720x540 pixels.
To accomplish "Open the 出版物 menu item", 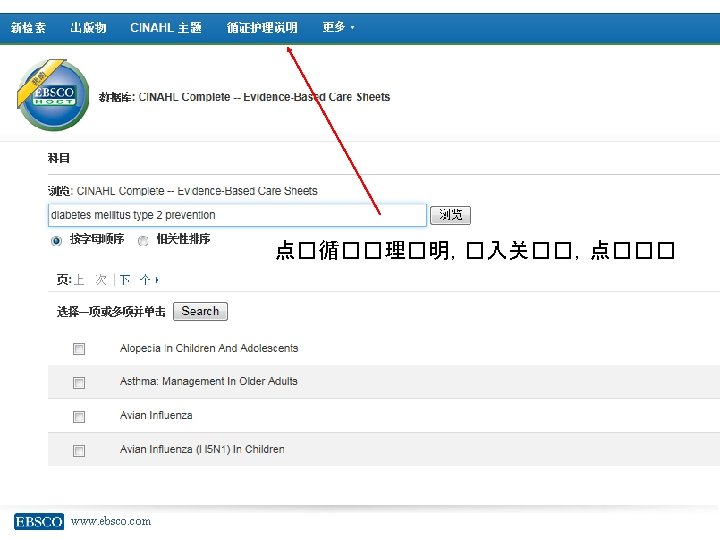I will pyautogui.click(x=88, y=28).
